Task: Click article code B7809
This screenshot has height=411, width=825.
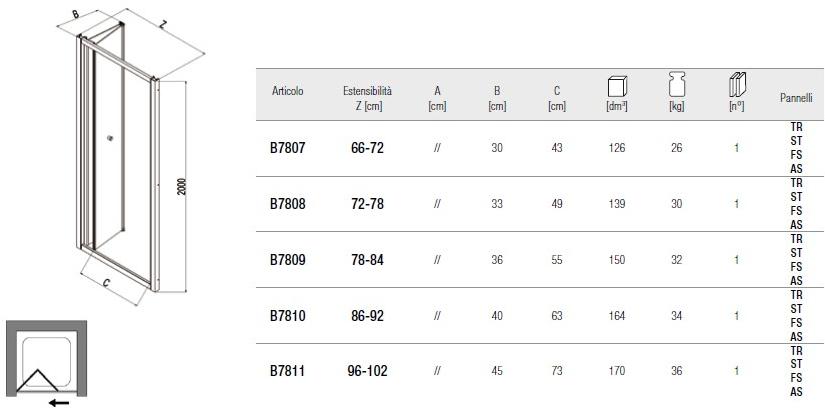Action: [x=288, y=260]
